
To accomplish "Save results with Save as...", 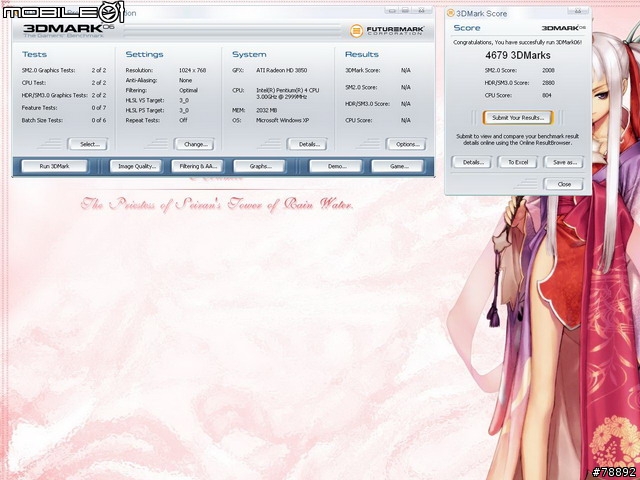I will 564,162.
